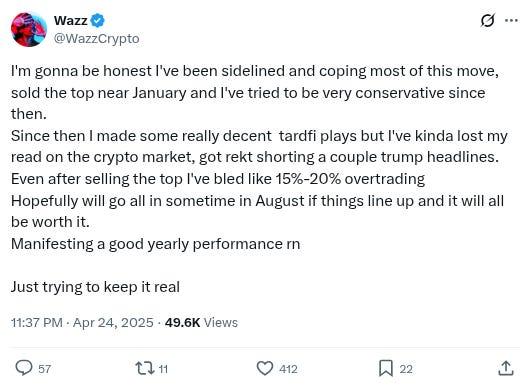Open the 49.6K Views analytics
This screenshot has width=530, height=388.
(x=201, y=322)
